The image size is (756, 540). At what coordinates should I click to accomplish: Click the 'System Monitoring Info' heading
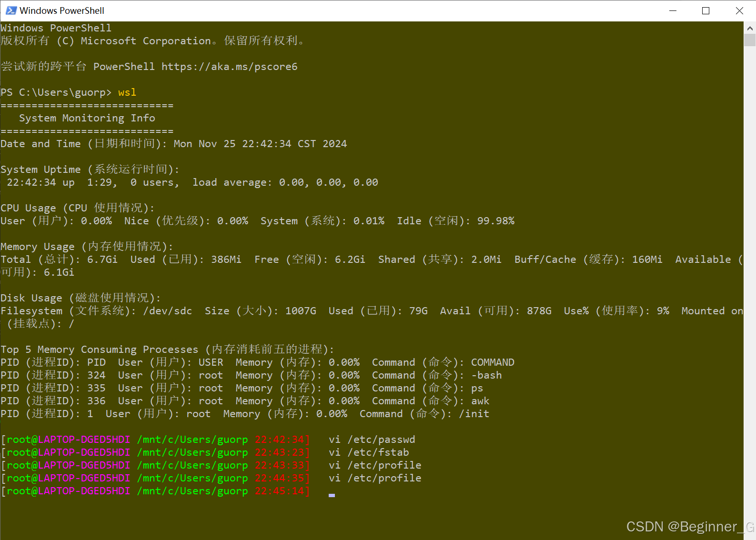(x=87, y=118)
